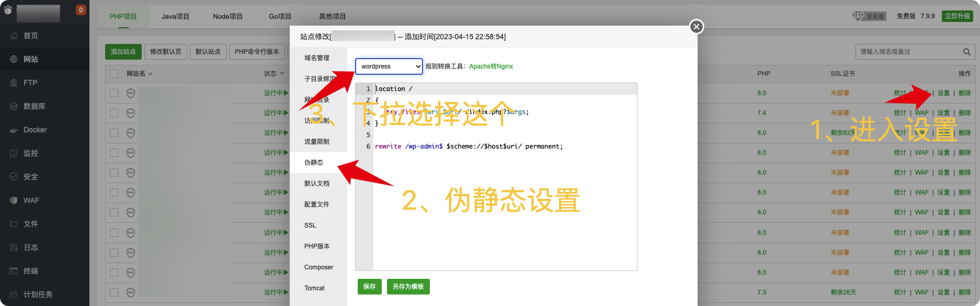Click WAF shield icon in PHP 7.4 row
The image size is (980, 306).
[x=131, y=113]
